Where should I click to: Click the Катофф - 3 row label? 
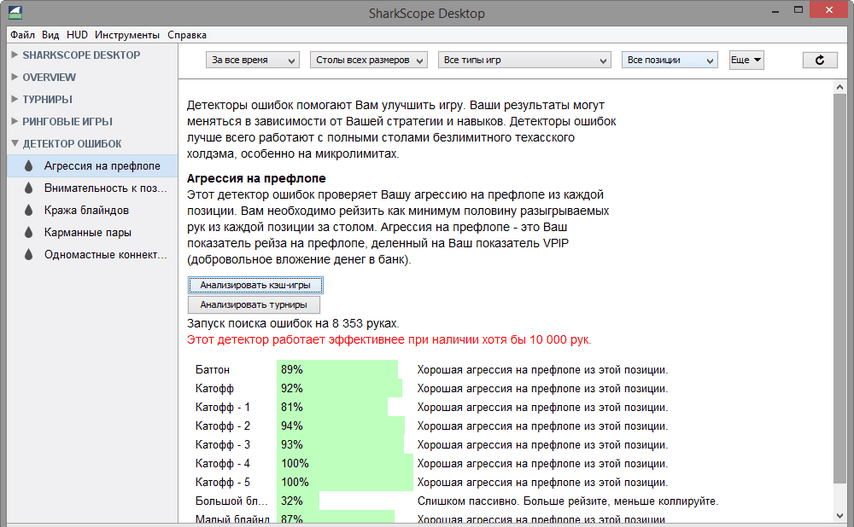click(223, 445)
